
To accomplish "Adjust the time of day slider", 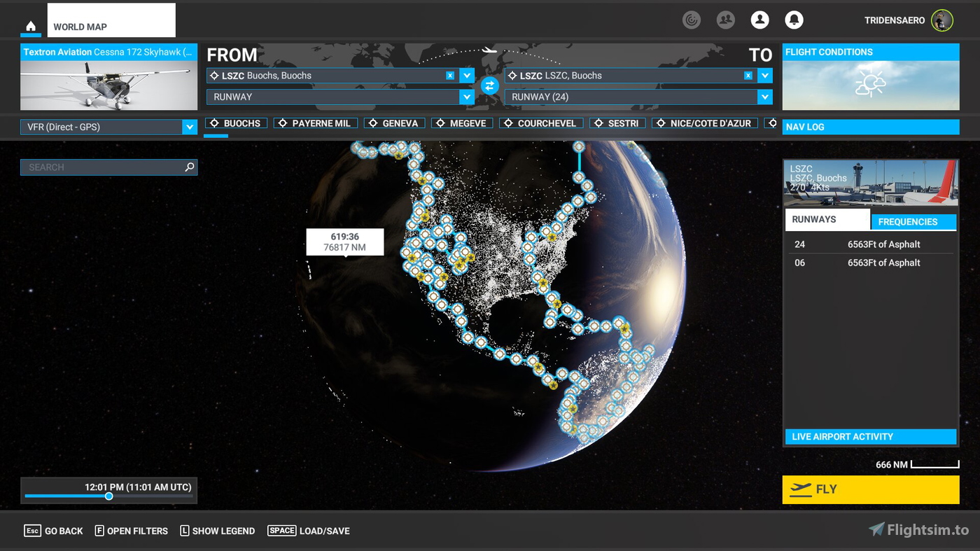I will click(x=108, y=496).
